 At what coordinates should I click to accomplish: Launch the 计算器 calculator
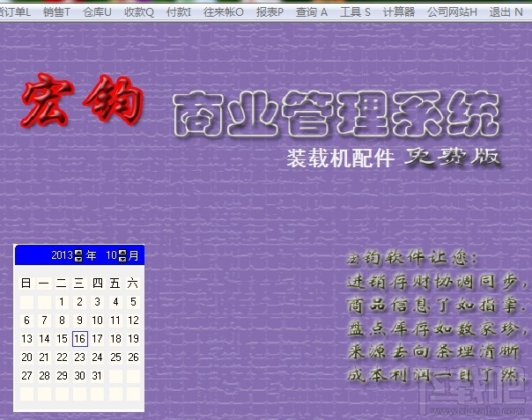pos(399,12)
